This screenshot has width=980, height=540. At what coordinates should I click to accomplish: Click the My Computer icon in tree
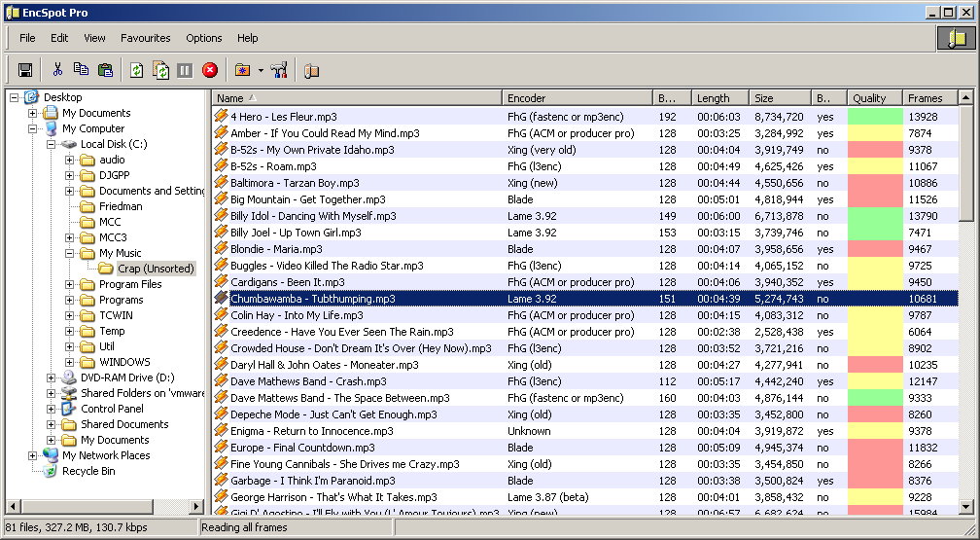coord(51,128)
